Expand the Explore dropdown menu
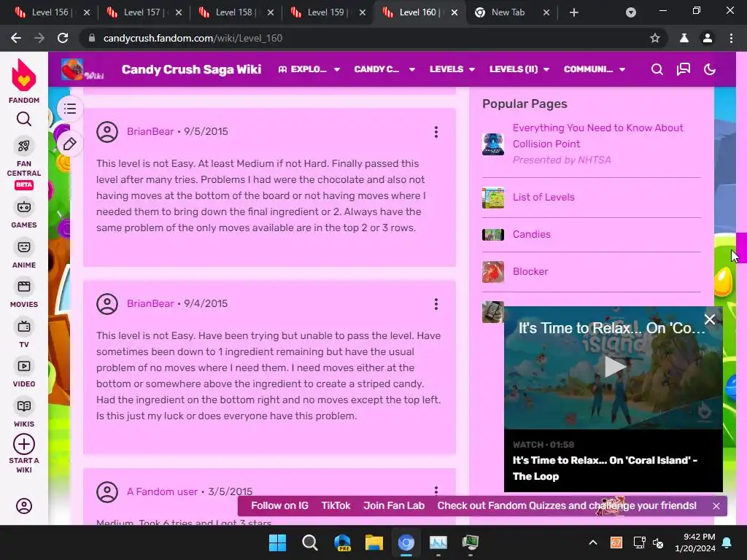This screenshot has height=560, width=747. click(309, 69)
